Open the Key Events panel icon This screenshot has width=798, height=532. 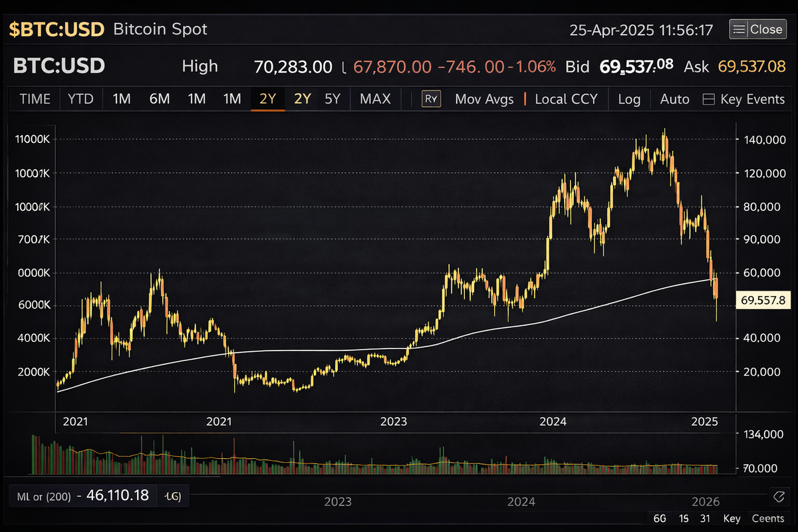[x=708, y=98]
